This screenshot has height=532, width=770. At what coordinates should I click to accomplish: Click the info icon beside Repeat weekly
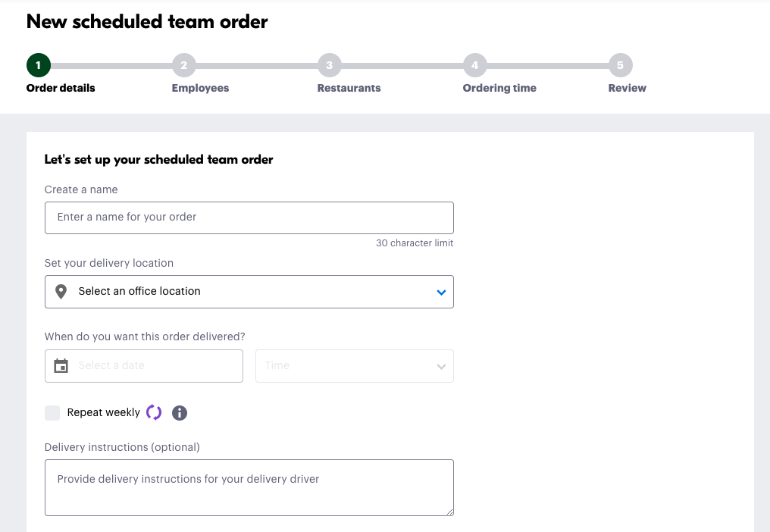pyautogui.click(x=180, y=413)
